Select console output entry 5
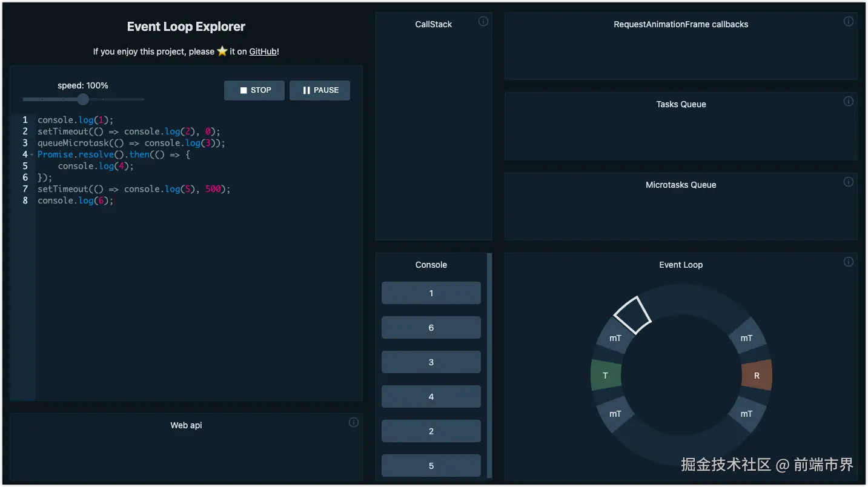Viewport: 868px width, 487px height. tap(431, 466)
